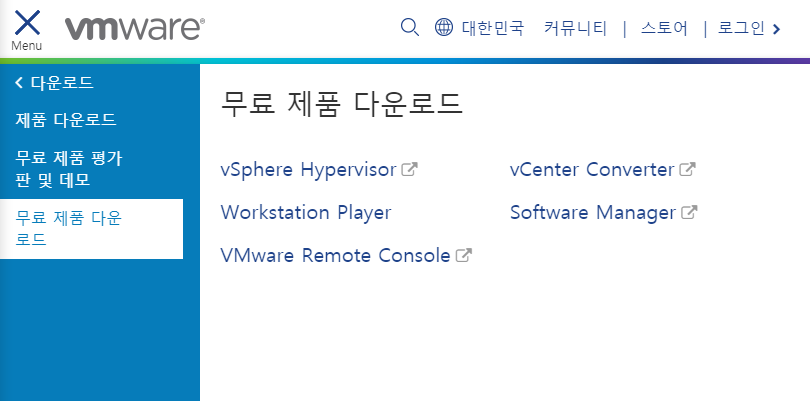Click the chevron next to 로그인
Screen dimensions: 810x401
click(x=776, y=29)
